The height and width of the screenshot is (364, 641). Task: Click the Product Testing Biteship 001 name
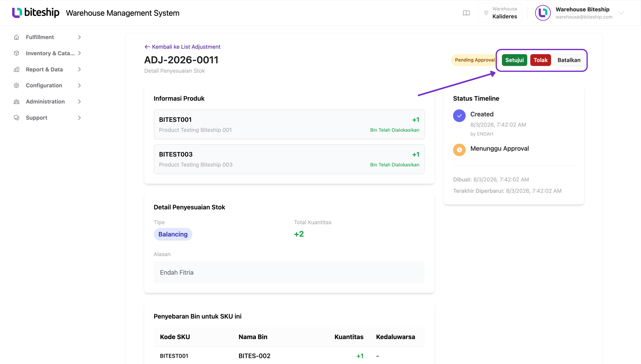point(195,130)
